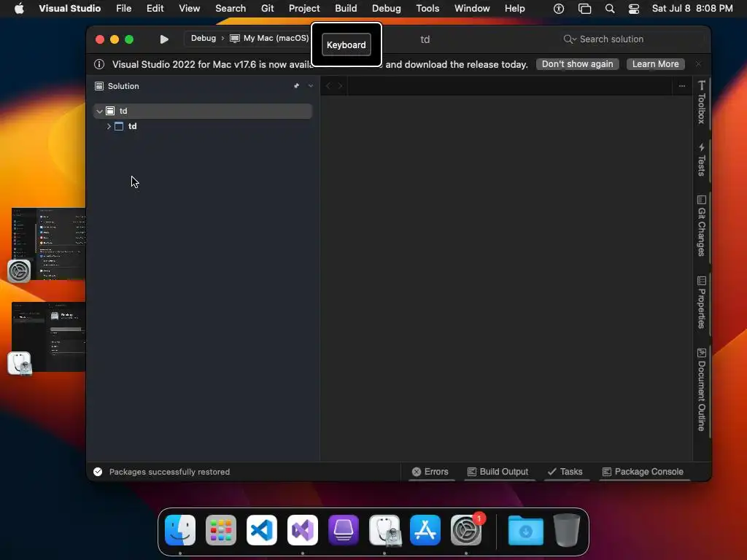Switch to the Disk Utility Stage Manager thumbnail
Screen dimensions: 747x560
[x=47, y=337]
